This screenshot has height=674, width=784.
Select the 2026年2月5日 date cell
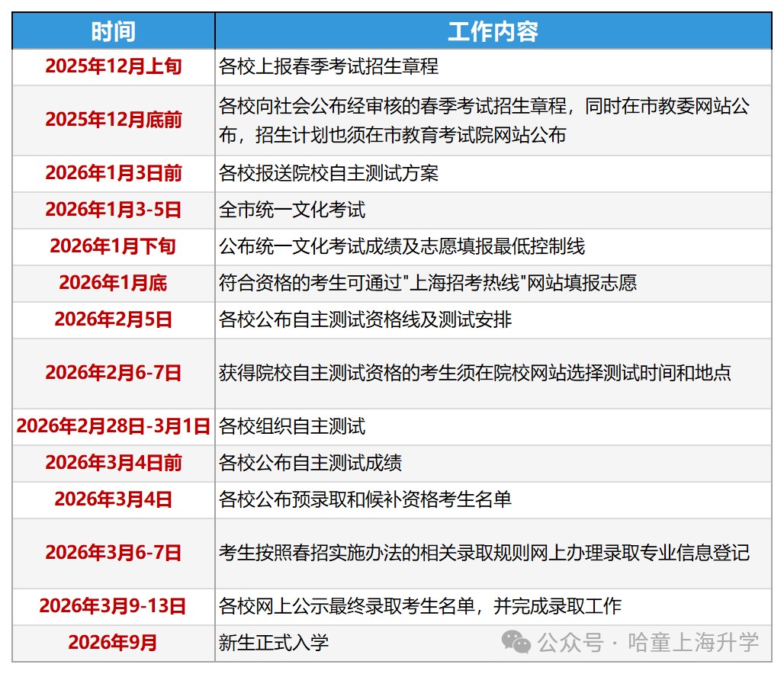pos(114,320)
